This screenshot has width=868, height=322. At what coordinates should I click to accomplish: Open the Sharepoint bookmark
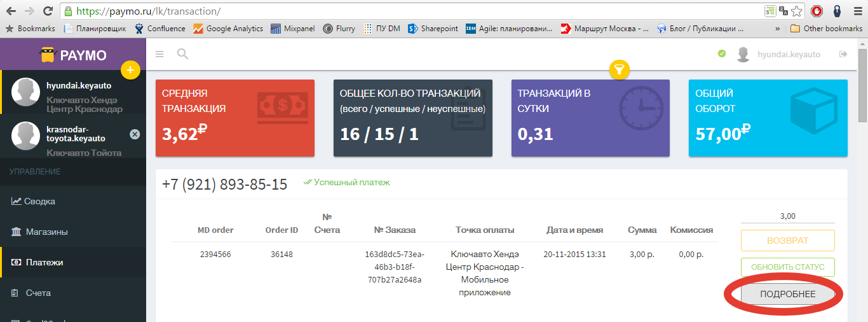tap(433, 29)
